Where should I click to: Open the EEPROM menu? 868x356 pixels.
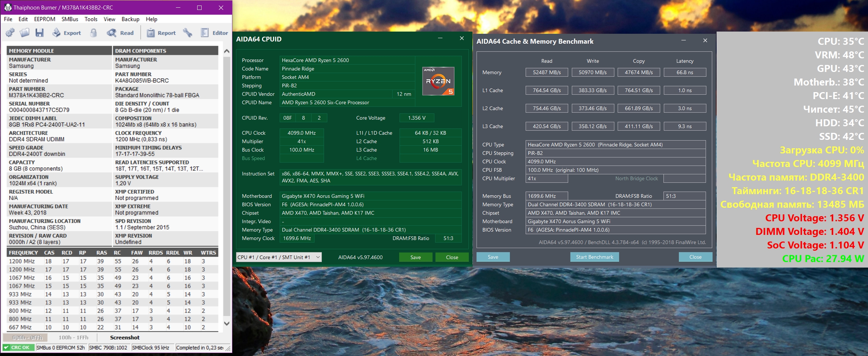coord(45,19)
